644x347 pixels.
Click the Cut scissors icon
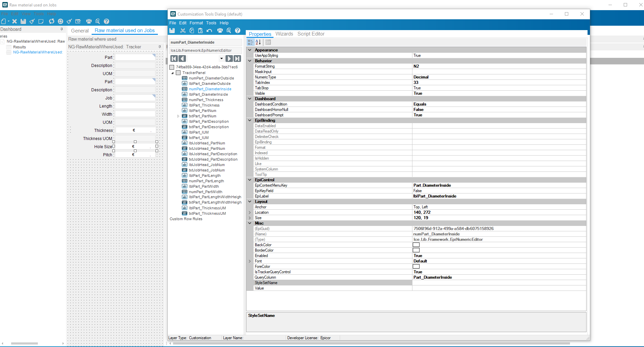(183, 31)
